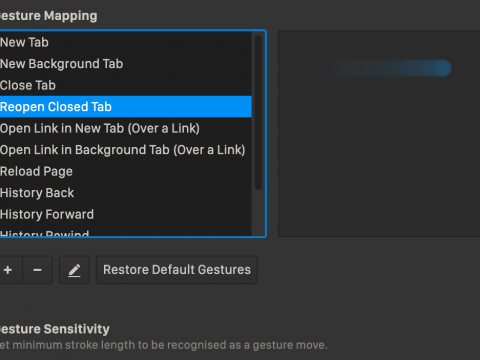The width and height of the screenshot is (480, 360).
Task: Select Reopen Closed Tab entry
Action: [126, 107]
